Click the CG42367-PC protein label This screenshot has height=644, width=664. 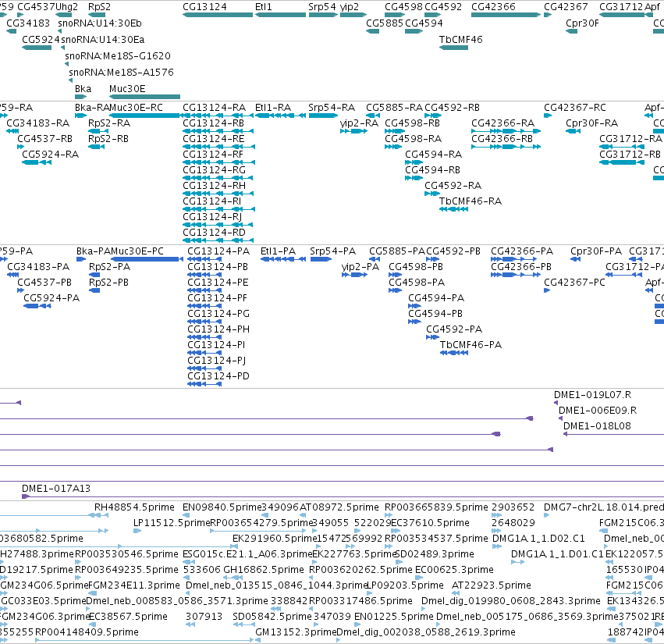point(574,283)
